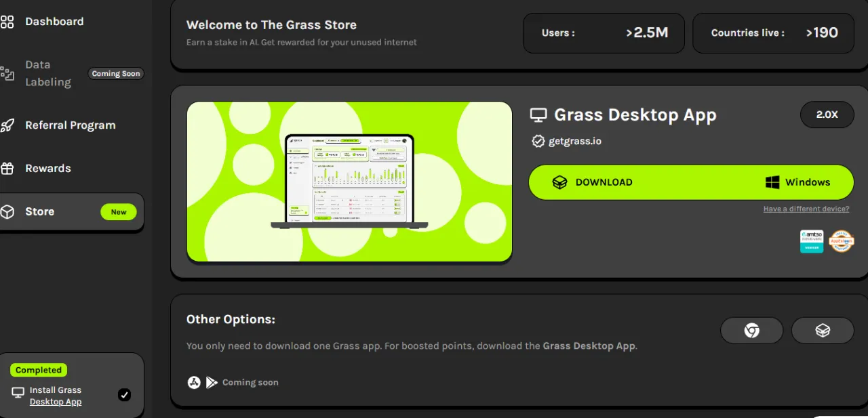Click the App Store coming soon icon
The image size is (868, 418).
(194, 382)
